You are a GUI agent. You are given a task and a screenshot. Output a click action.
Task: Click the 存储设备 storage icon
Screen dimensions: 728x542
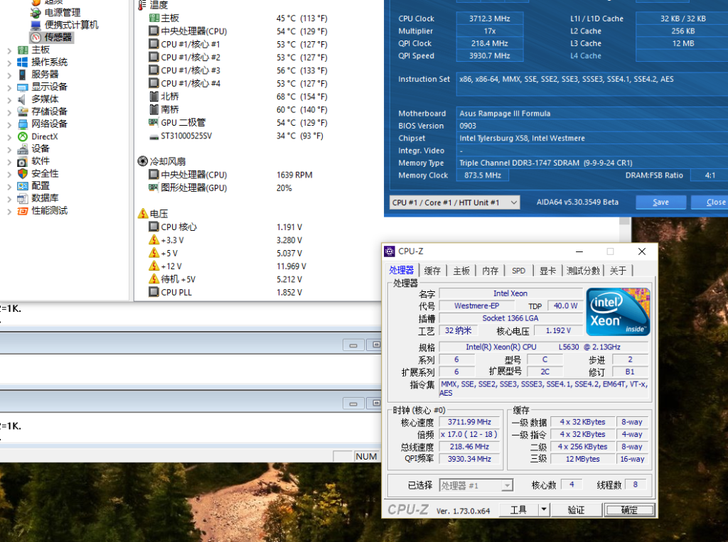tap(22, 111)
